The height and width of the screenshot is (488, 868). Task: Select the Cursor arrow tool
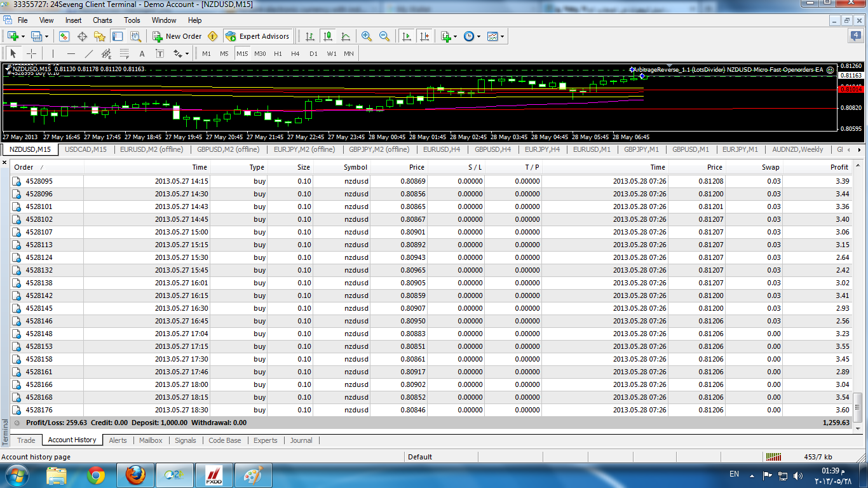[13, 53]
